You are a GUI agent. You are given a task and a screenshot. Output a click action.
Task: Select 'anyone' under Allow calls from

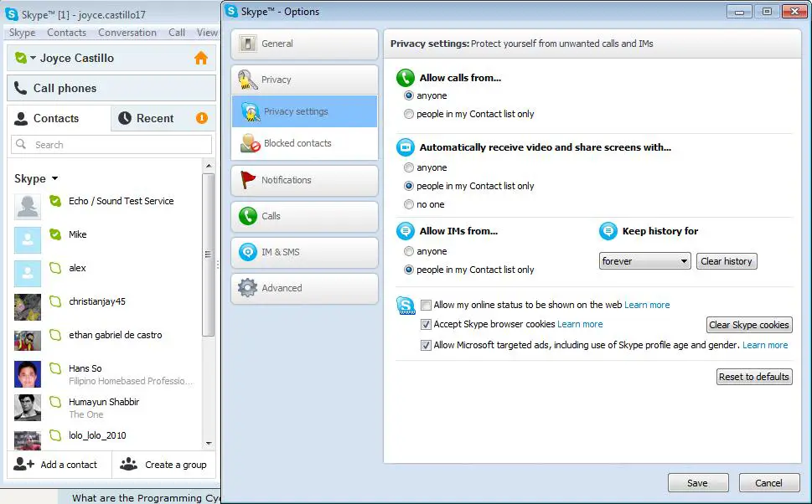[x=409, y=95]
